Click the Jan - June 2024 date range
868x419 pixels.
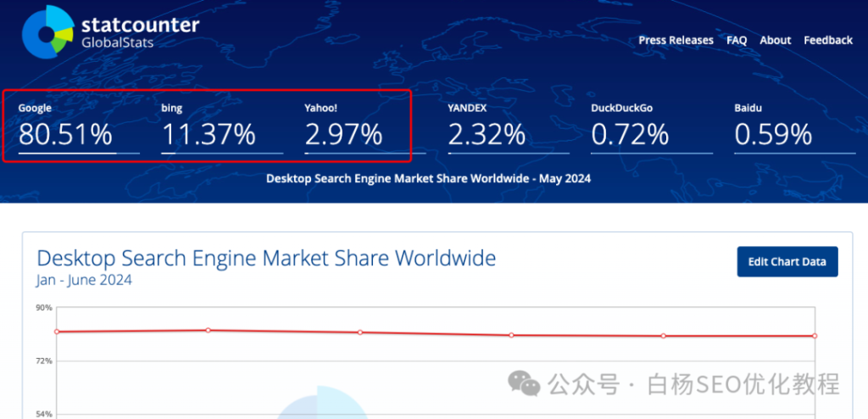pos(84,280)
